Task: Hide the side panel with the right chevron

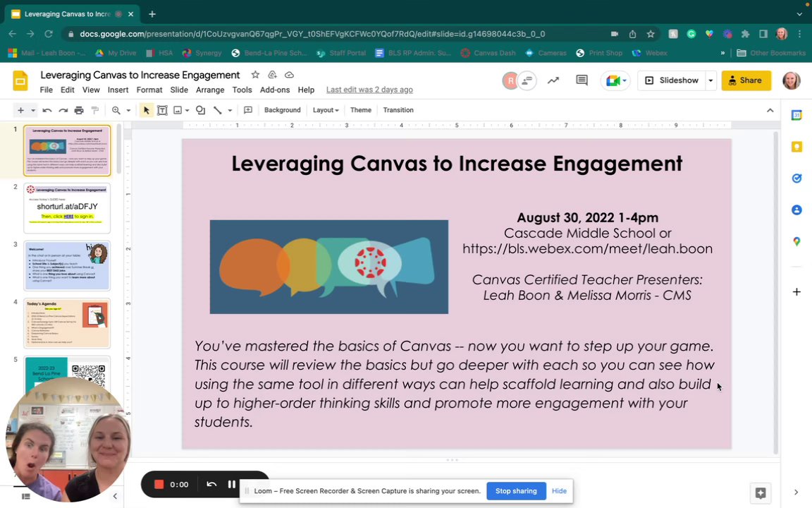Action: (796, 492)
